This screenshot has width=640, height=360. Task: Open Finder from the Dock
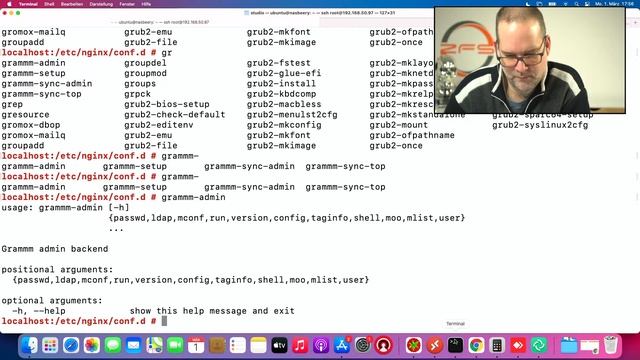[29, 345]
